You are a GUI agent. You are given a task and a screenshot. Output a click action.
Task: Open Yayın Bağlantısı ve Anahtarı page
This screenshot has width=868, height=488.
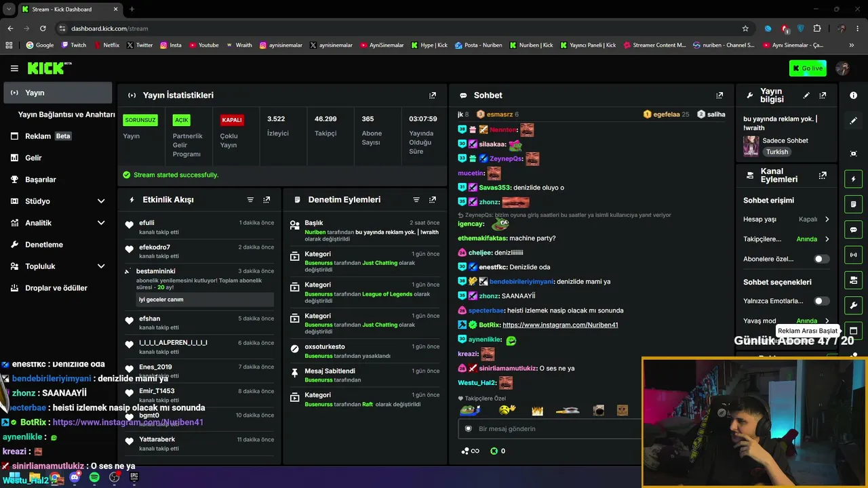coord(66,115)
